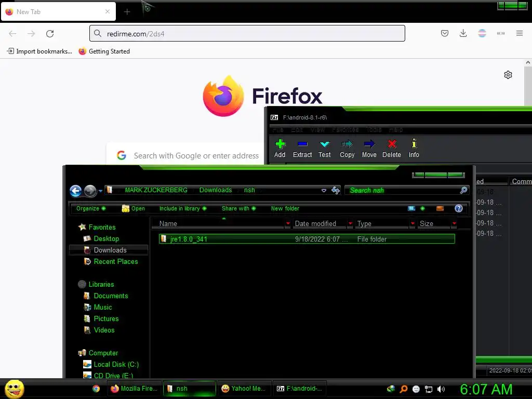Open address bar history dropdown arrow
This screenshot has width=532, height=399.
tap(324, 190)
